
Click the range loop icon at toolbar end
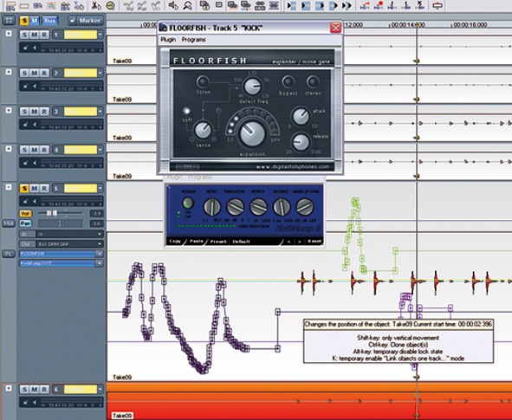(437, 5)
